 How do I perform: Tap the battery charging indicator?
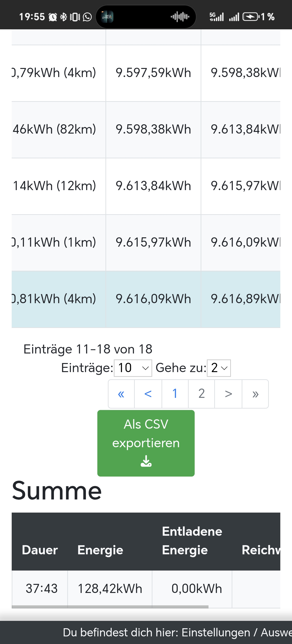250,17
